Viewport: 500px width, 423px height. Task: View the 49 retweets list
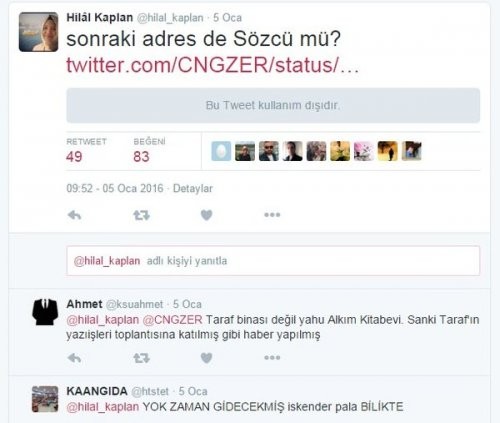[86, 151]
